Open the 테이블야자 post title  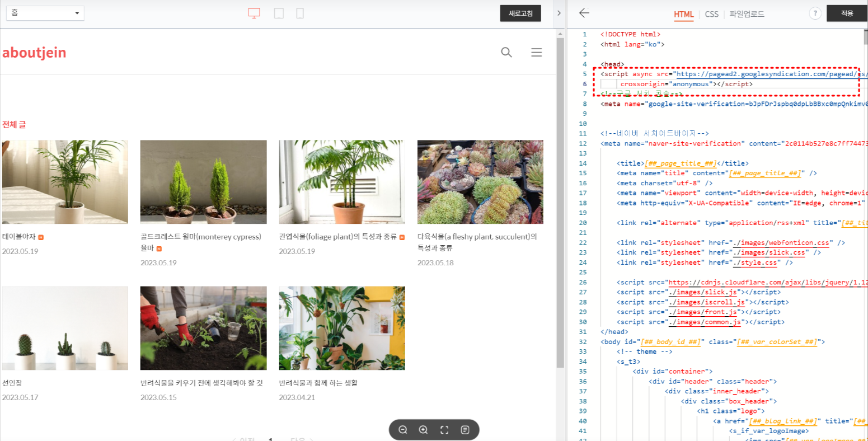point(19,237)
